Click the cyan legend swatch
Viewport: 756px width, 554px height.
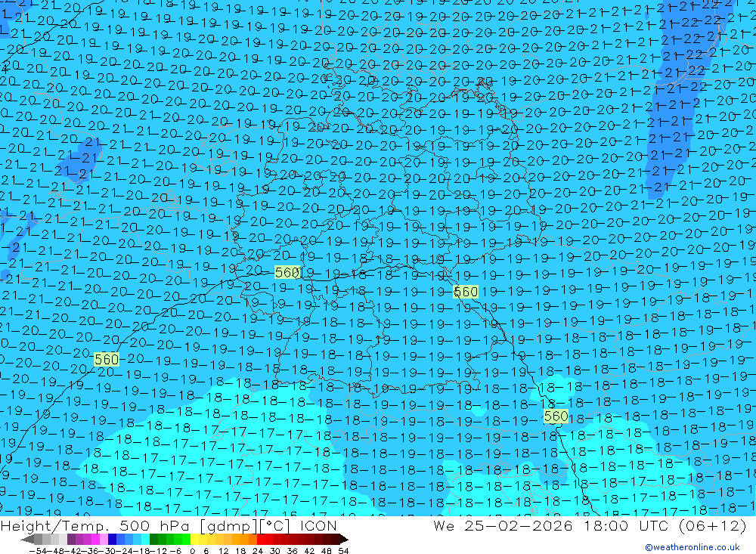coord(146,539)
